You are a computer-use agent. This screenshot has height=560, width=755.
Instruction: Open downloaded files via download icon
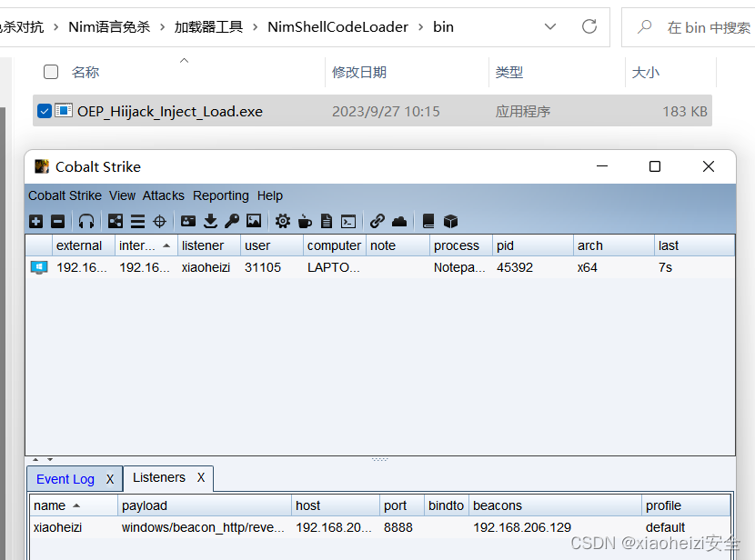210,221
